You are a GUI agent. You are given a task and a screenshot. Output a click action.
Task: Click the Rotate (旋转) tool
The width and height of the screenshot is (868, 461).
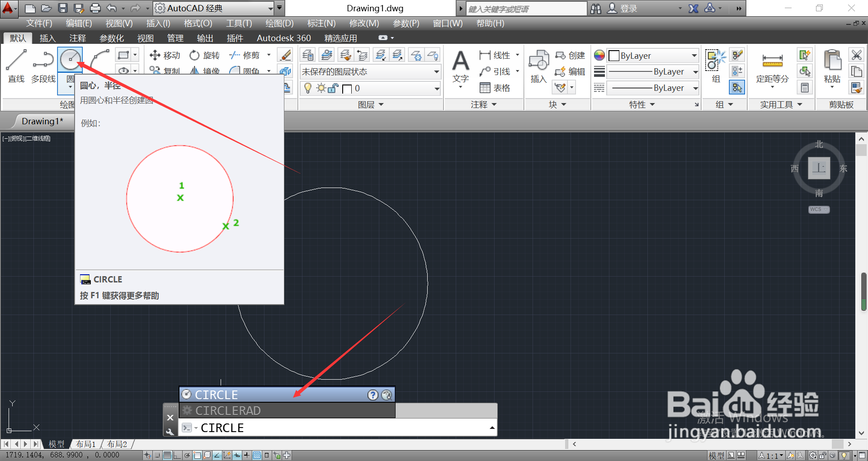tap(205, 55)
